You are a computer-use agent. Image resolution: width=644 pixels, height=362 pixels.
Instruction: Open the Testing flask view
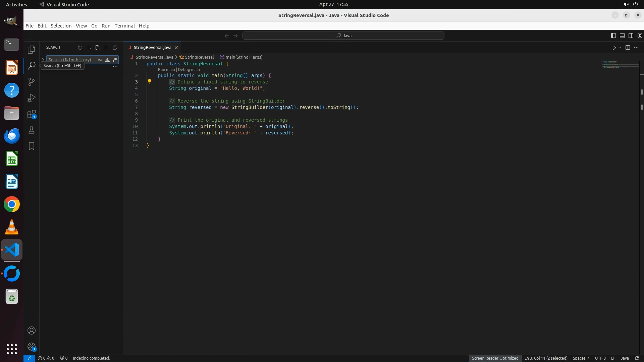(x=31, y=130)
